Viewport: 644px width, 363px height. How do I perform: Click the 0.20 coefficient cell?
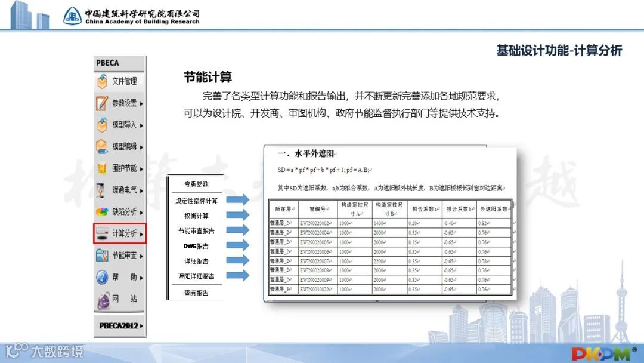click(x=425, y=223)
